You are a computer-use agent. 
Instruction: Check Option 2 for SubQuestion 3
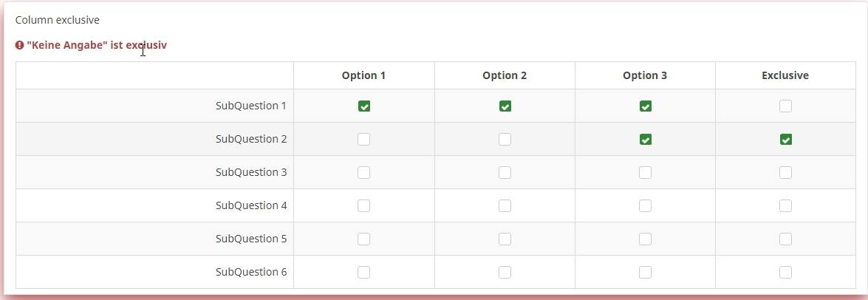tap(505, 172)
